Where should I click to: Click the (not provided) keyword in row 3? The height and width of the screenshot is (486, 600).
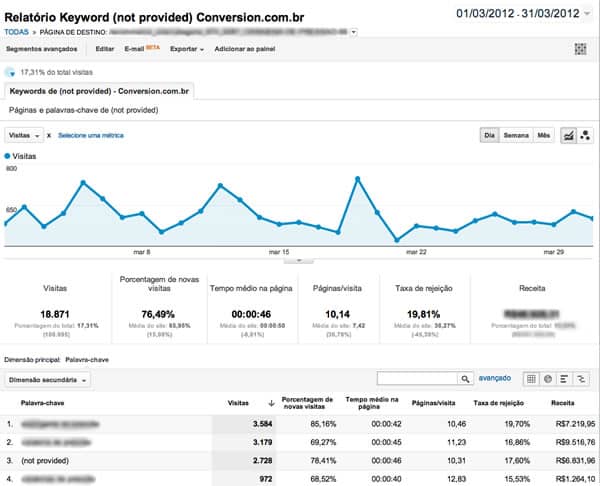pos(45,461)
